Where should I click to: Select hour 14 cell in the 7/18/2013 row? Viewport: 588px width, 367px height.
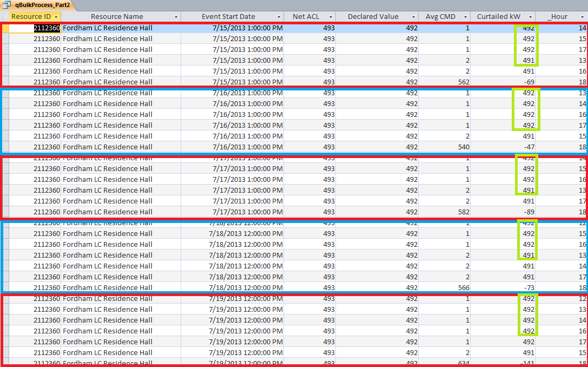pos(561,266)
